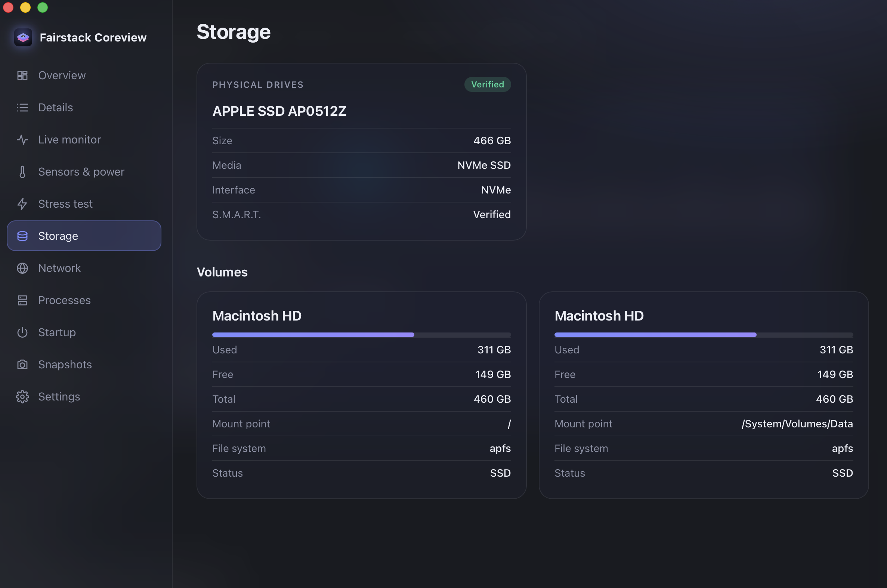Click the green Verified badge
This screenshot has height=588, width=887.
click(x=488, y=84)
